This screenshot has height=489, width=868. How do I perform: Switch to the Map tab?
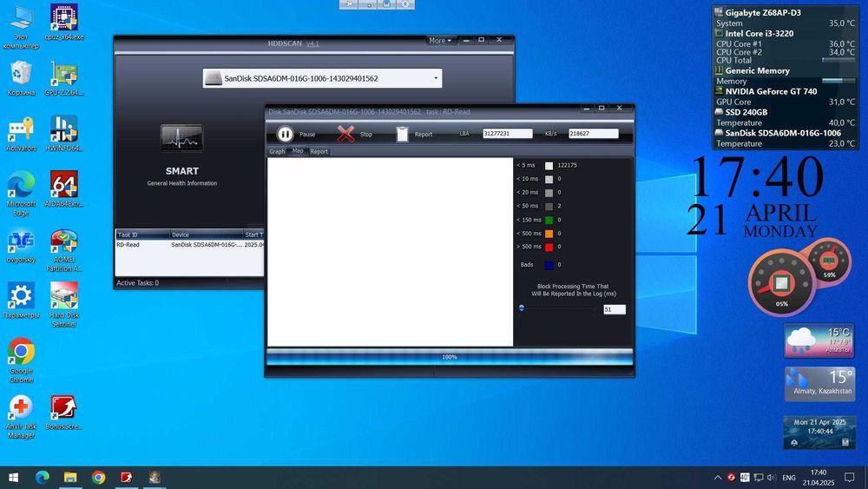[298, 150]
